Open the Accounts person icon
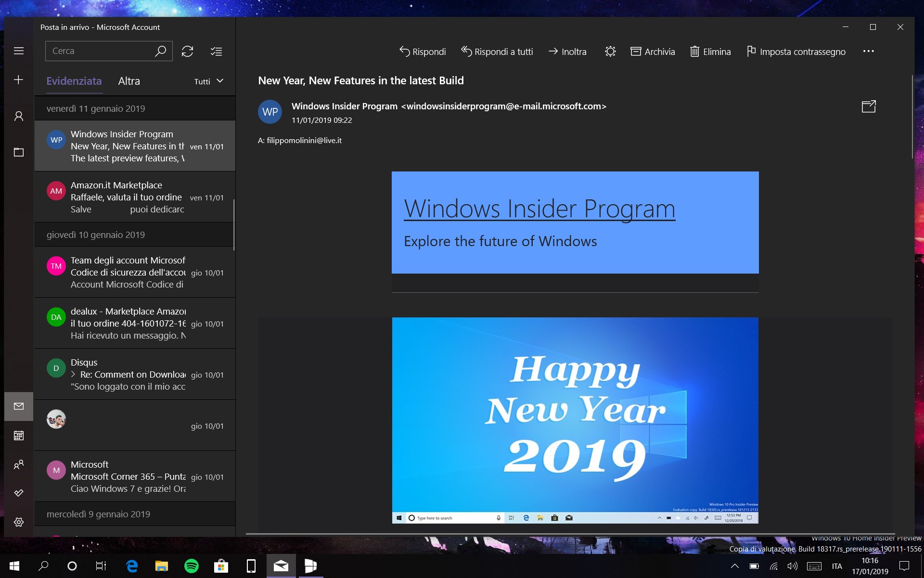This screenshot has width=924, height=578. [19, 116]
